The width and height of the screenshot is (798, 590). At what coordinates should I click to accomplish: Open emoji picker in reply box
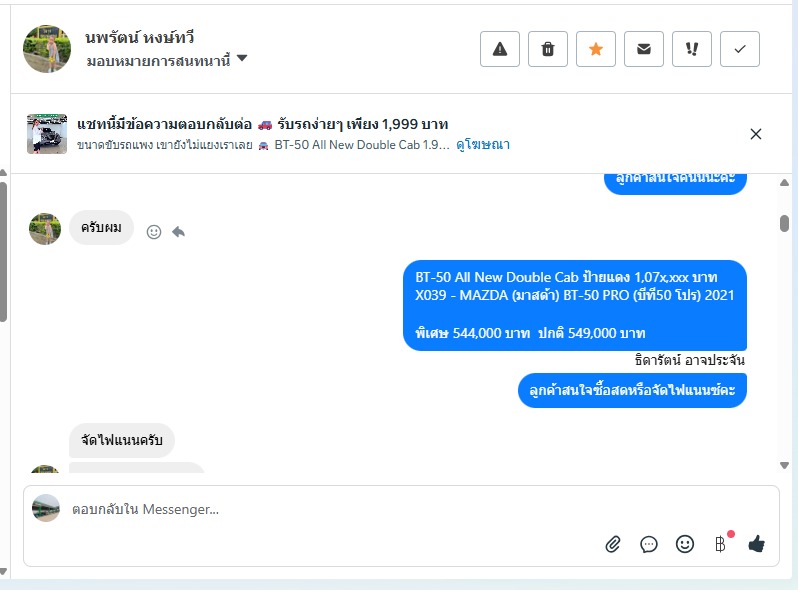[685, 544]
